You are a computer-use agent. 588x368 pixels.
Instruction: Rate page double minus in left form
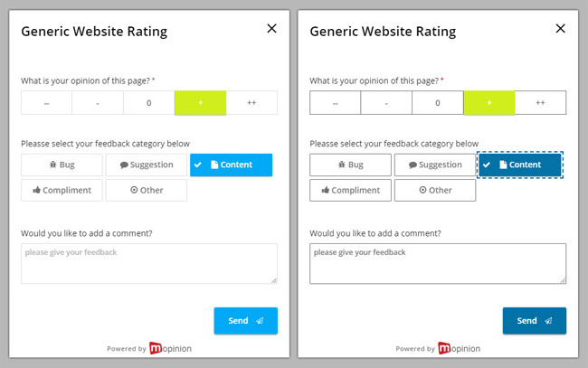(47, 103)
